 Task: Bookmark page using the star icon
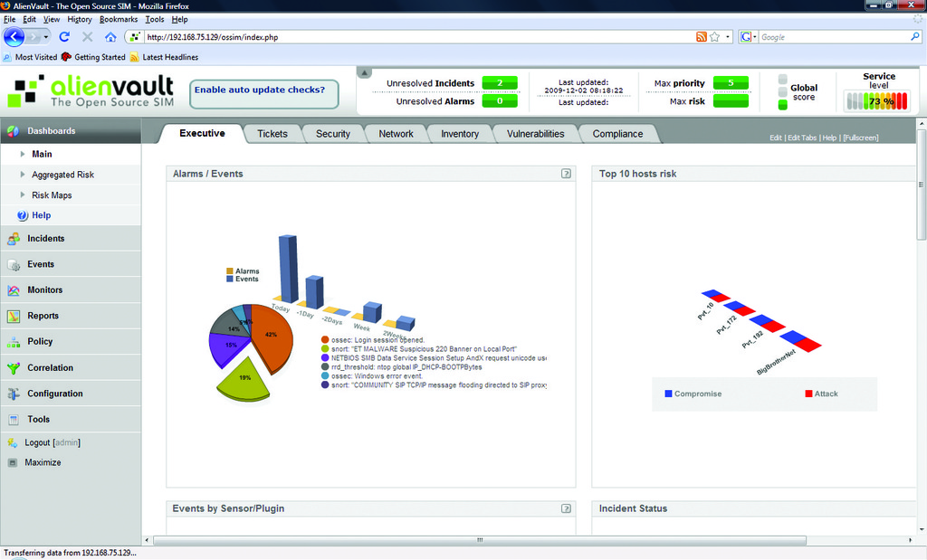[715, 37]
